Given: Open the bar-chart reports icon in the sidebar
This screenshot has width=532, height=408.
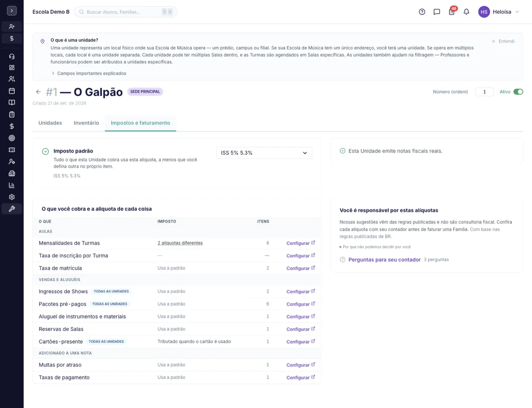Looking at the screenshot, I should tap(12, 185).
